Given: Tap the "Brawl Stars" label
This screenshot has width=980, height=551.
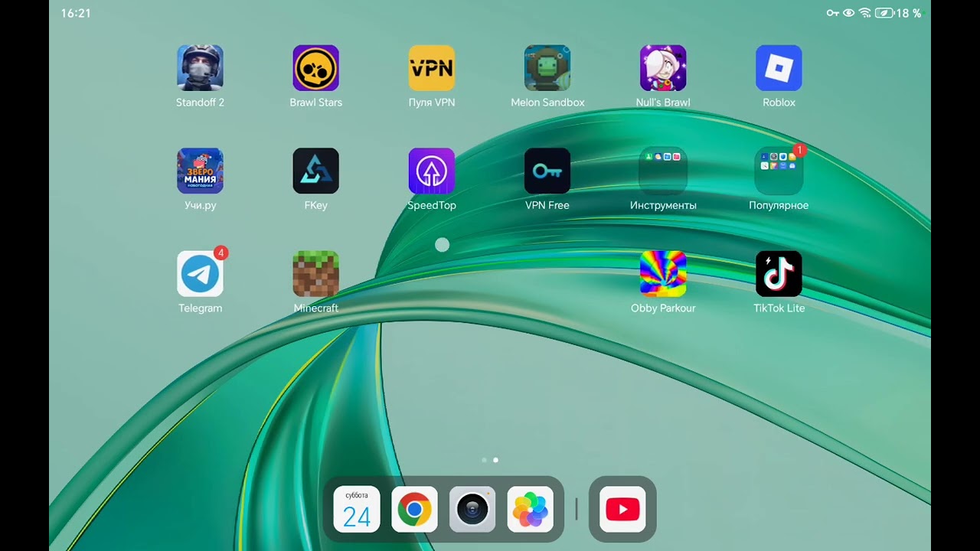Looking at the screenshot, I should pyautogui.click(x=315, y=103).
